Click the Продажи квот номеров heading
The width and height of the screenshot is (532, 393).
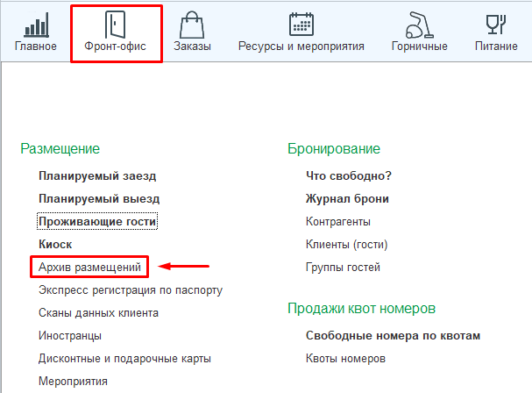362,309
